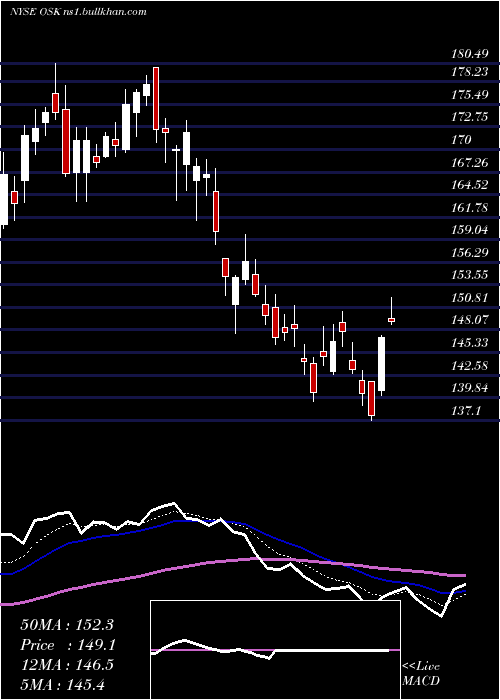Viewport: 500px width, 700px height.
Task: Click the 161.78 price label
Action: pyautogui.click(x=470, y=207)
